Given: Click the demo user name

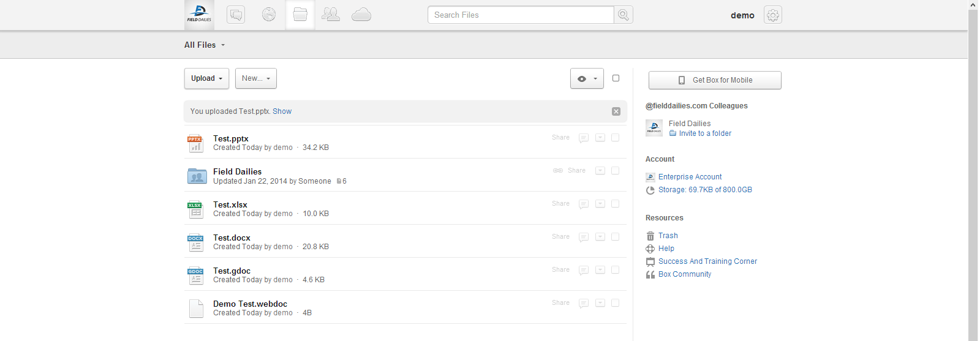Looking at the screenshot, I should pos(742,15).
